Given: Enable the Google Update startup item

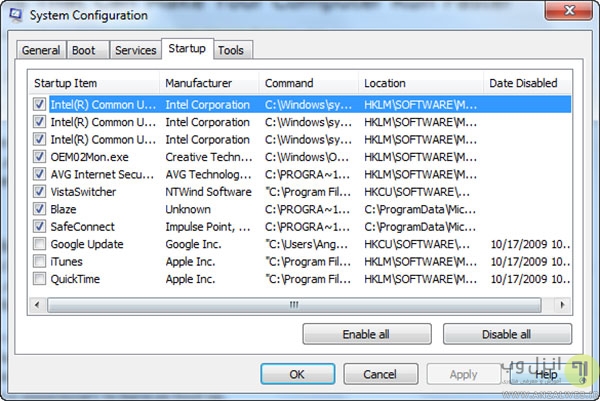Looking at the screenshot, I should [x=39, y=244].
